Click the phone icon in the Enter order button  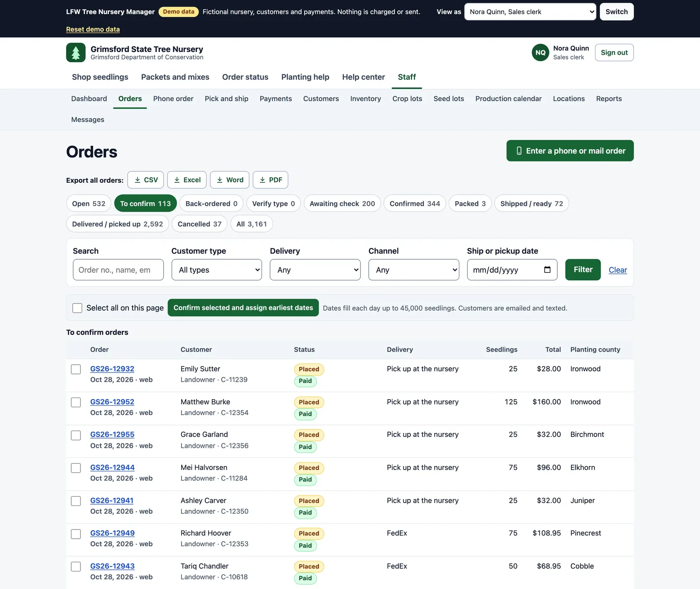(x=519, y=151)
